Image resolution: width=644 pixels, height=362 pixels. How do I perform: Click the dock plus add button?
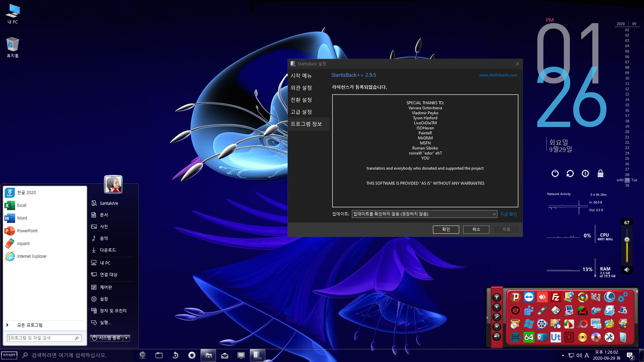click(497, 307)
